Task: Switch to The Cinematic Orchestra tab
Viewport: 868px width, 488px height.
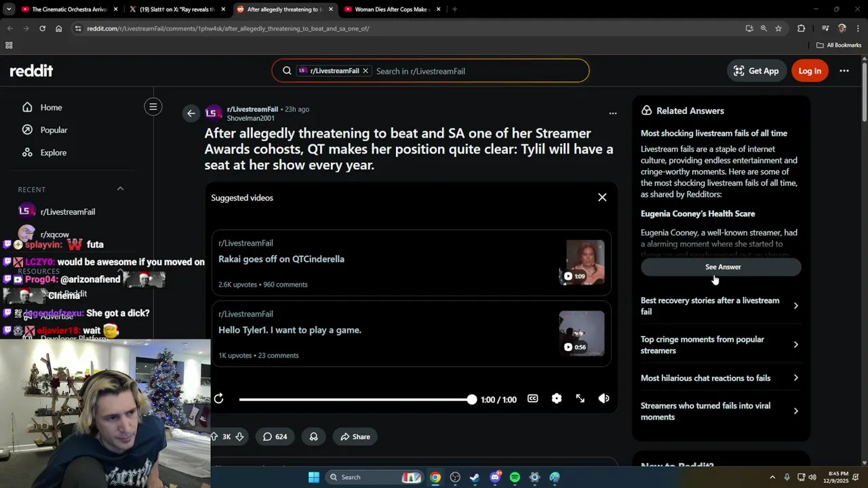Action: click(69, 9)
